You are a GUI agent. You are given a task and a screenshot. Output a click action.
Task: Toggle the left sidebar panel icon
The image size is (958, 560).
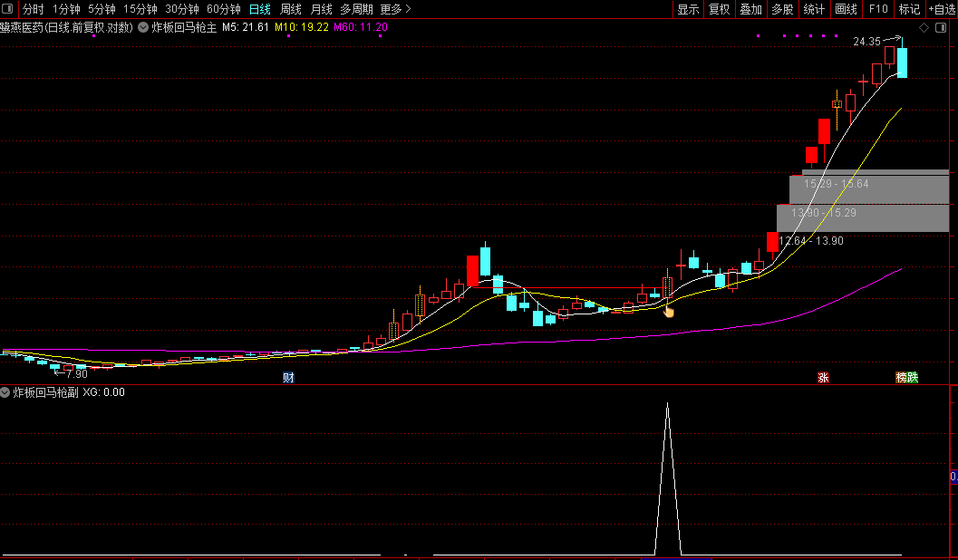tap(8, 9)
